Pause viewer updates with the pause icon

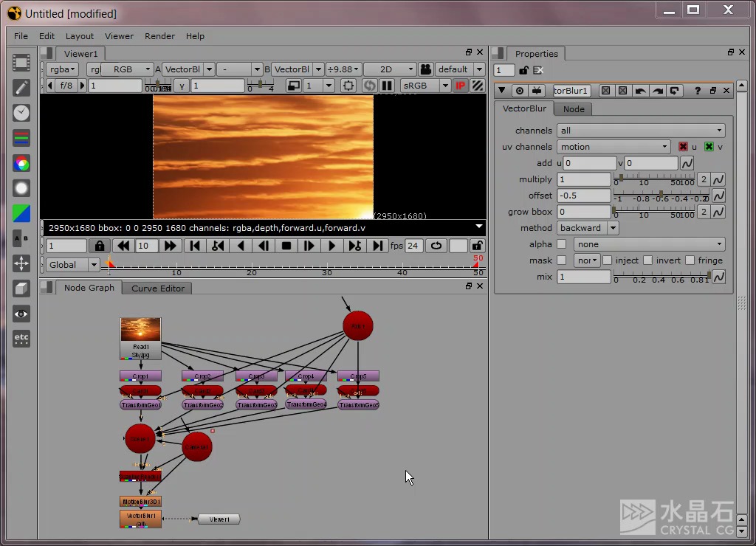tap(387, 86)
